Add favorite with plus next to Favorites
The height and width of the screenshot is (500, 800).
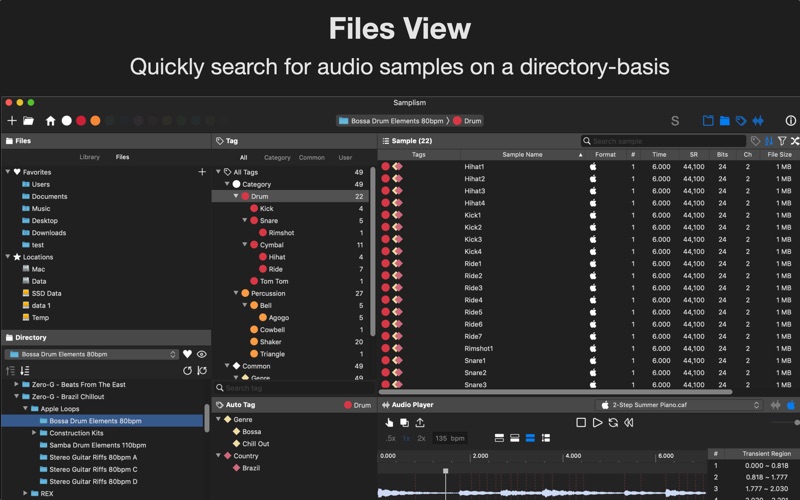(202, 172)
